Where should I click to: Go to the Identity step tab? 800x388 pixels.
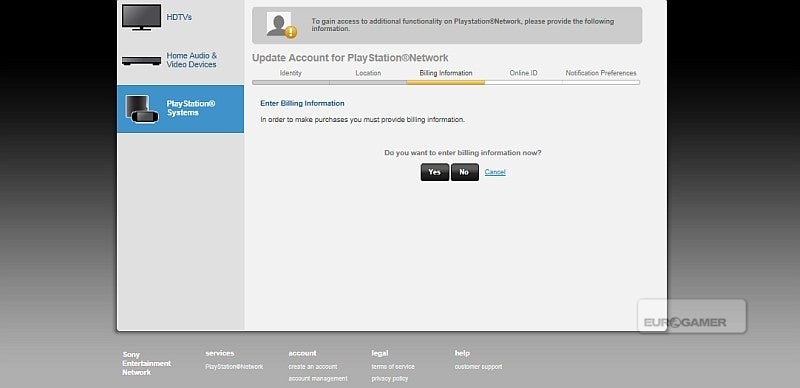[x=291, y=73]
